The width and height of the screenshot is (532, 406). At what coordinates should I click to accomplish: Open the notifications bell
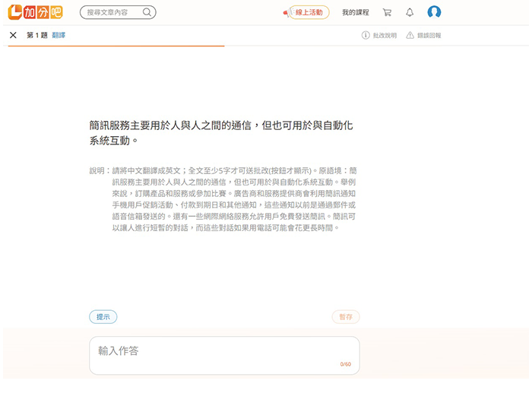[x=410, y=12]
